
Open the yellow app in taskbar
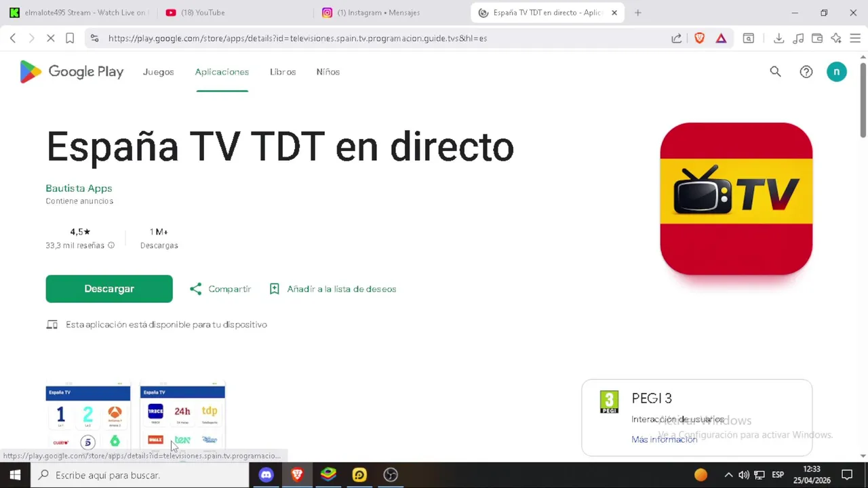[359, 475]
